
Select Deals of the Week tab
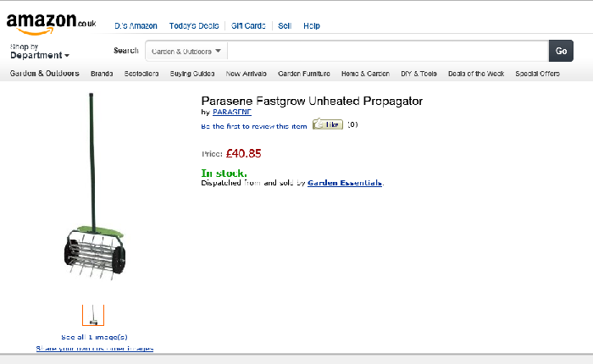click(x=476, y=74)
